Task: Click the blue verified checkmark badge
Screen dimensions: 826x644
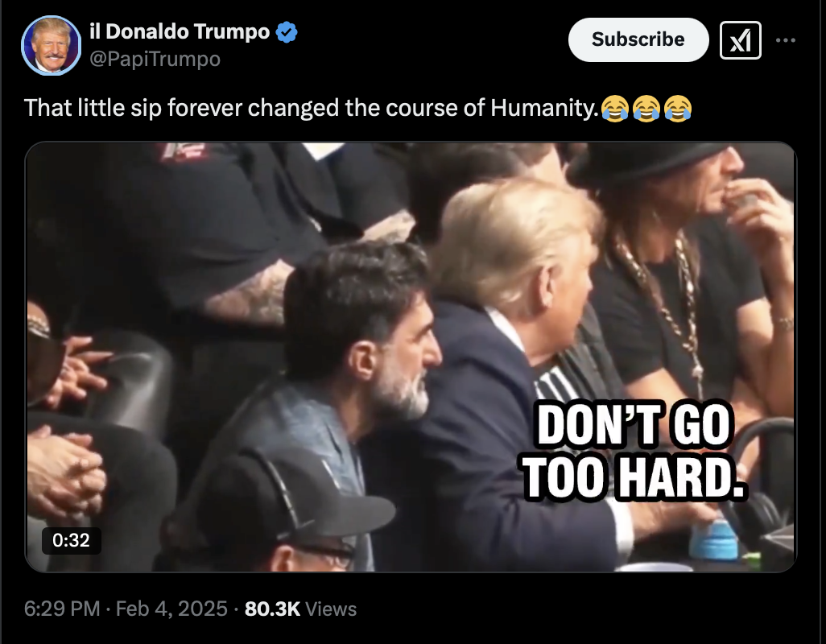Action: pos(287,32)
